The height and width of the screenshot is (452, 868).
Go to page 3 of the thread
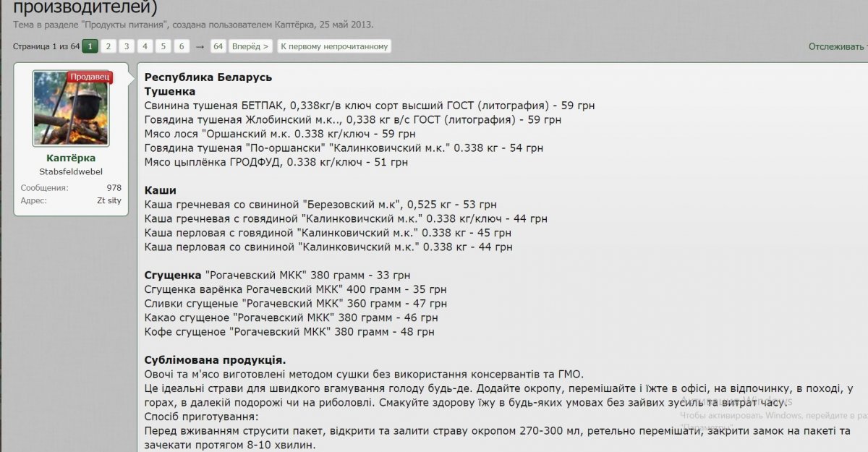127,46
